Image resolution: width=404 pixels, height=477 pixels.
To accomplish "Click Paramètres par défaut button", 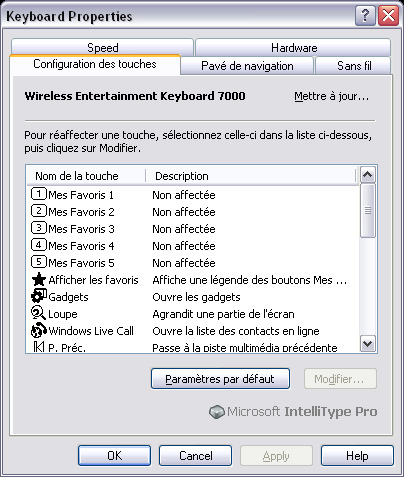I will click(220, 379).
